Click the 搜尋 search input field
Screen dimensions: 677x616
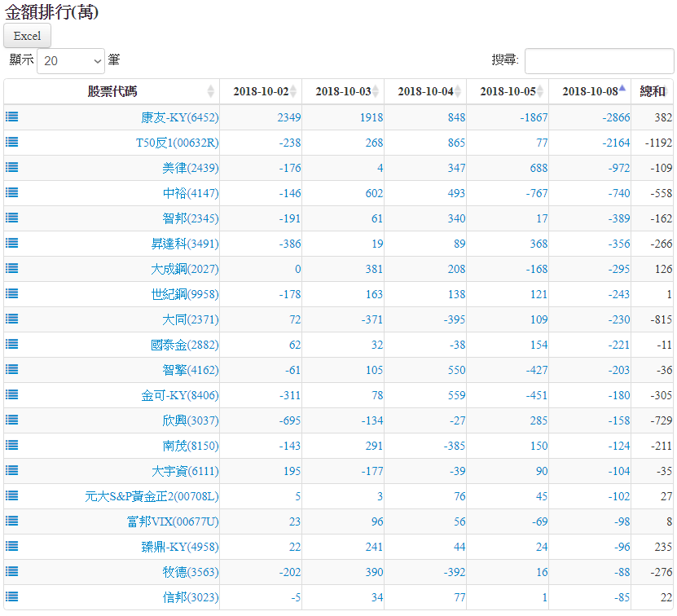599,60
